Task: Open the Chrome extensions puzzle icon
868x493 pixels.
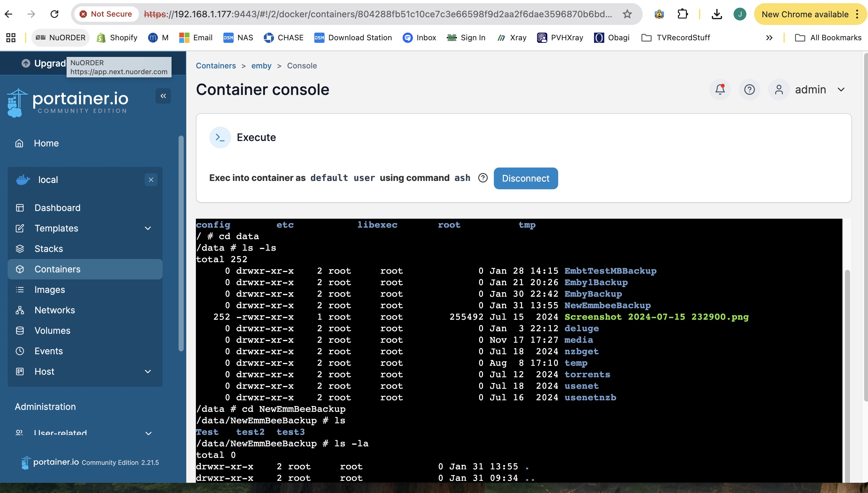Action: [682, 14]
